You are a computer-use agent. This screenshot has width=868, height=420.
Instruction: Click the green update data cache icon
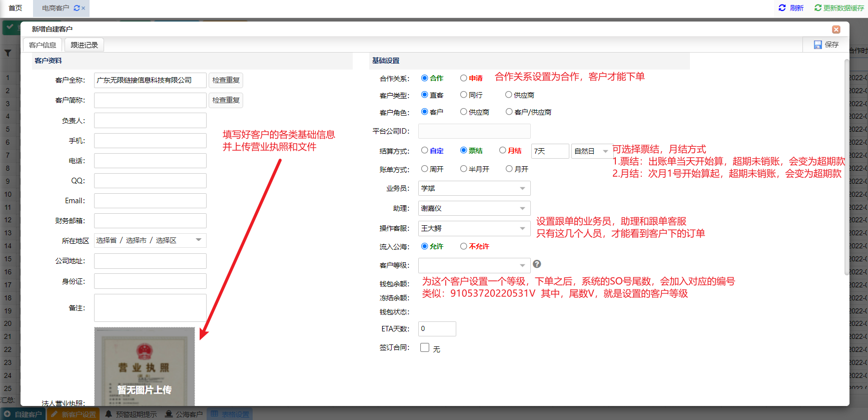[x=817, y=8]
